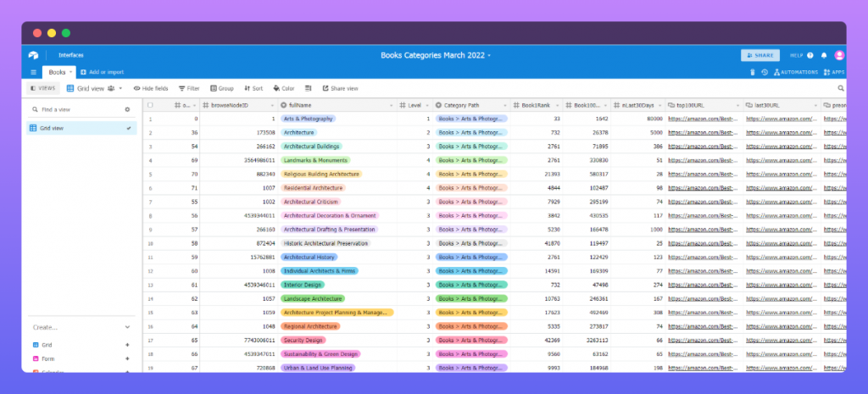
Task: Open the fullName column dropdown arrow
Action: [391, 105]
